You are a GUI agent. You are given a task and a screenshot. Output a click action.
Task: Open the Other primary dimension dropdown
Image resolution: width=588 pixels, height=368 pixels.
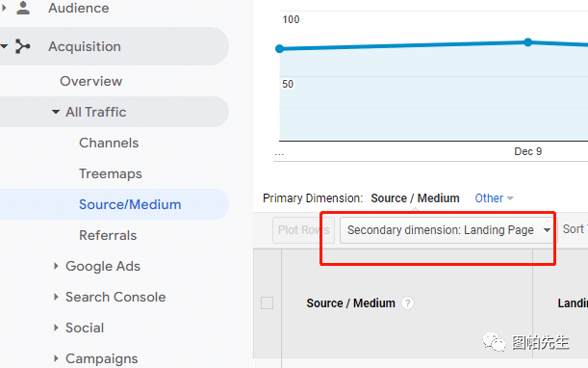(494, 197)
